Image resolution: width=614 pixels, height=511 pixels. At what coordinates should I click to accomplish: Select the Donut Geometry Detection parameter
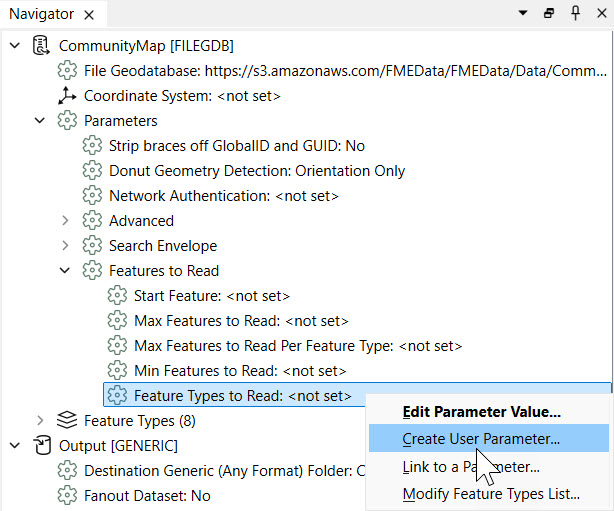coord(256,171)
